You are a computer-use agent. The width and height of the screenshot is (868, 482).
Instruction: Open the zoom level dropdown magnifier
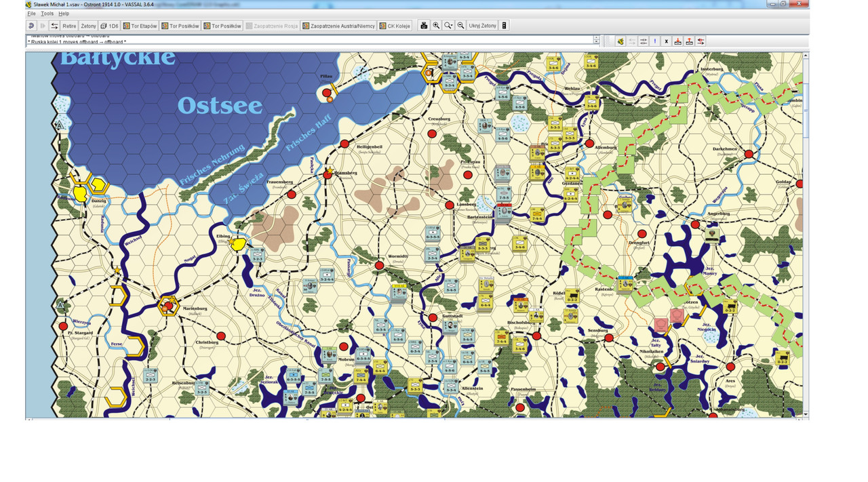click(448, 26)
